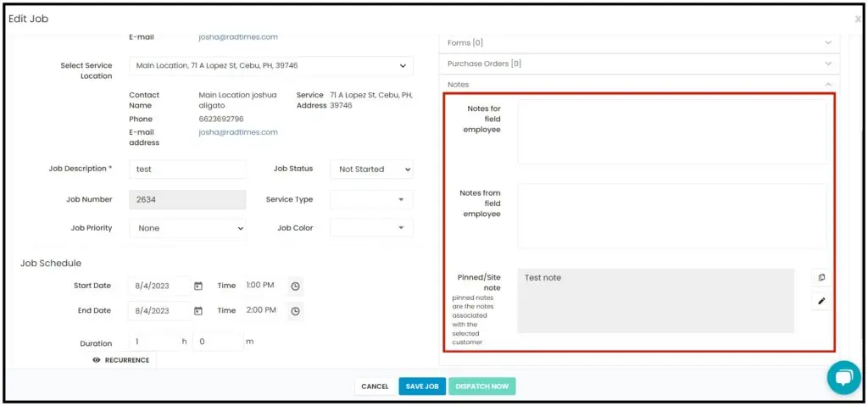Click the end time 2:00 PM field
Screen dimensions: 868x406
[x=261, y=310]
